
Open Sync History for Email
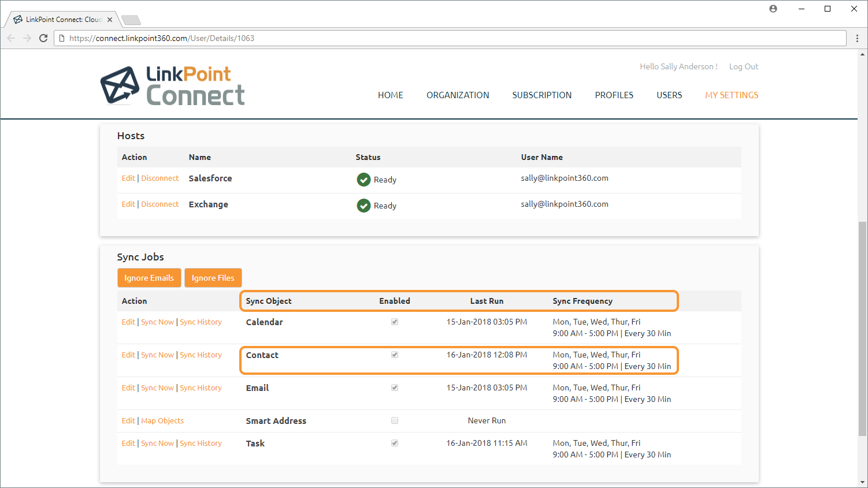(201, 388)
